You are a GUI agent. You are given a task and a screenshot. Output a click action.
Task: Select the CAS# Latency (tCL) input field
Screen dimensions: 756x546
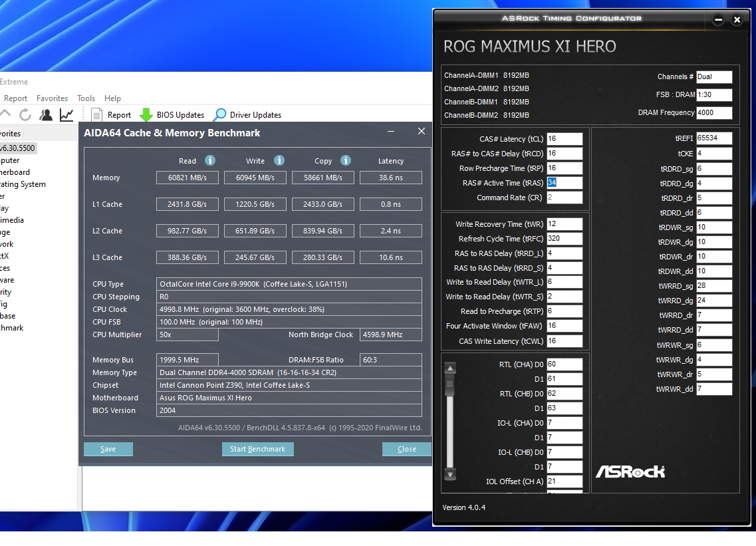pos(564,139)
